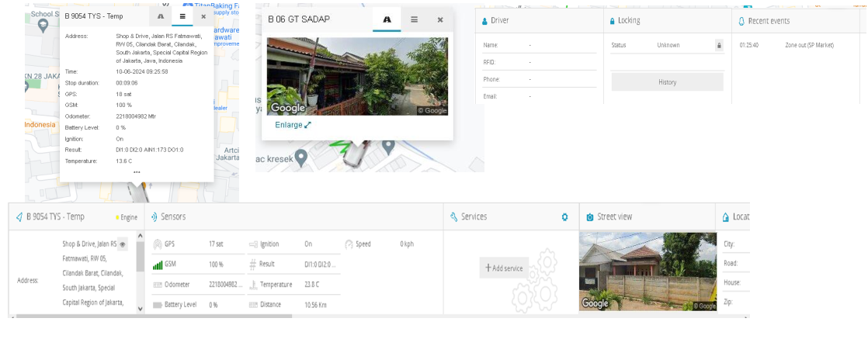Click the services settings gear icon
Viewport: 868px width, 339px height.
pos(564,217)
